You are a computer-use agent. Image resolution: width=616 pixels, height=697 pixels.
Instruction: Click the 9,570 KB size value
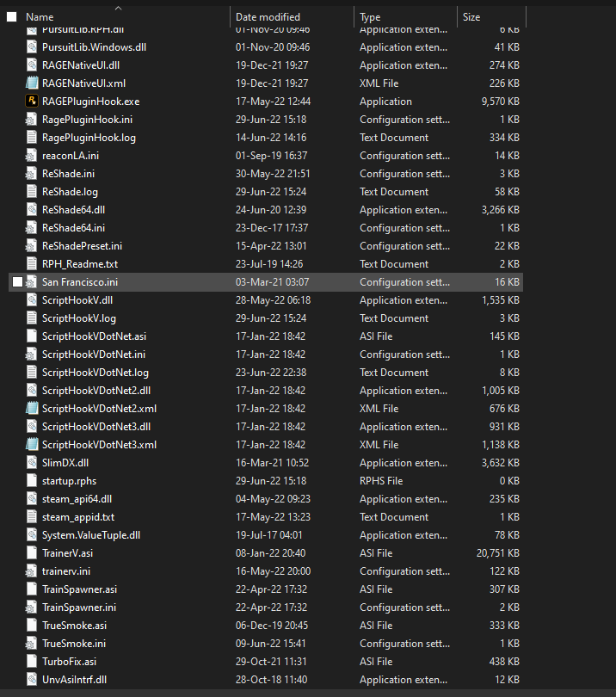pos(501,102)
